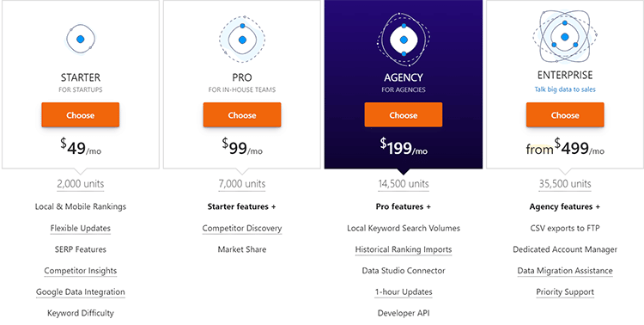Click the 14,500 units link

404,184
